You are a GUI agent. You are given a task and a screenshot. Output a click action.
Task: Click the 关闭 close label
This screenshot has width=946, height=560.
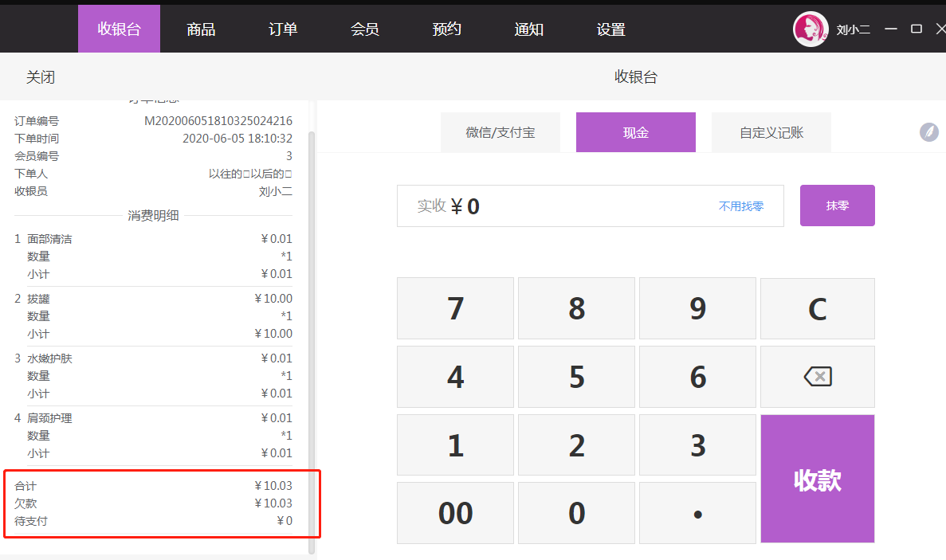point(41,77)
